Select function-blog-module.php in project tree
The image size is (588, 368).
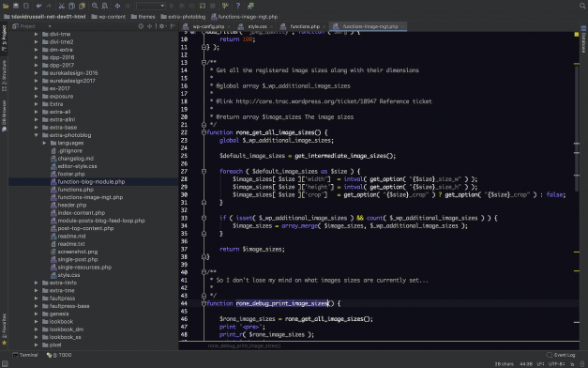point(94,182)
